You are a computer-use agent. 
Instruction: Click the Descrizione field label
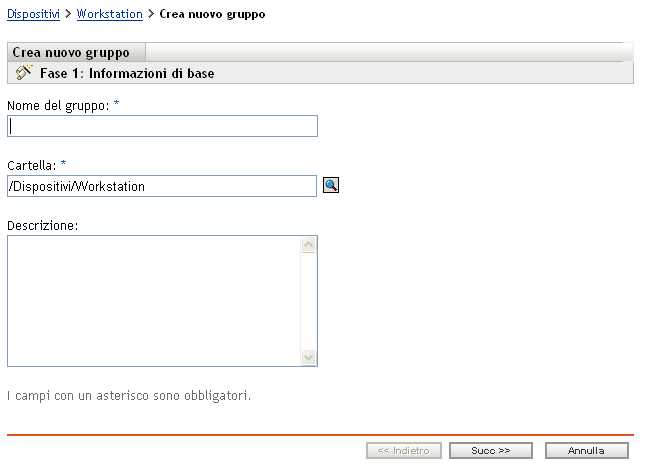tap(43, 224)
